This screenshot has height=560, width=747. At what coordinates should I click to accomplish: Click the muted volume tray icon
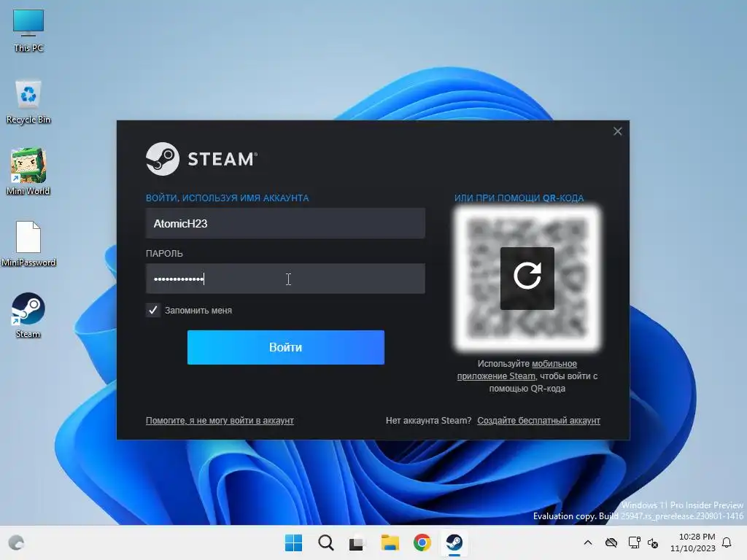[x=653, y=542]
